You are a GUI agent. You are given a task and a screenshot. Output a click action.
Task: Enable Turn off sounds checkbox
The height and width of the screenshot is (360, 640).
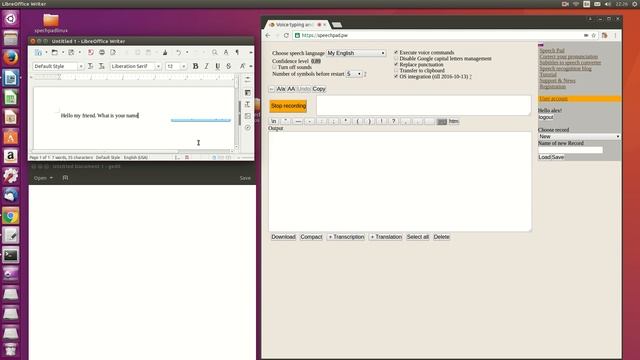tap(274, 67)
